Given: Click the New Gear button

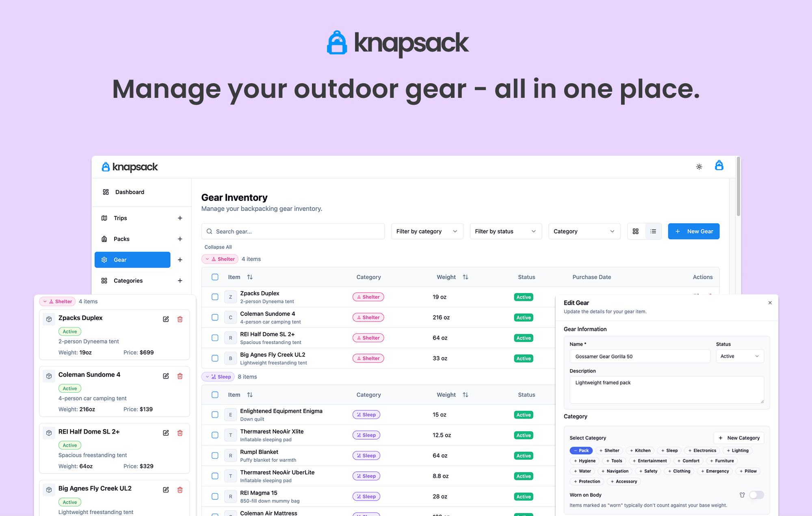Looking at the screenshot, I should tap(693, 231).
